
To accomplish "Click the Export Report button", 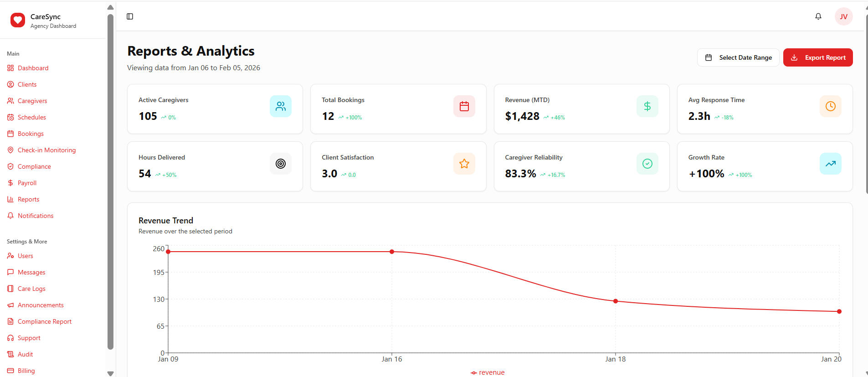I will tap(818, 57).
